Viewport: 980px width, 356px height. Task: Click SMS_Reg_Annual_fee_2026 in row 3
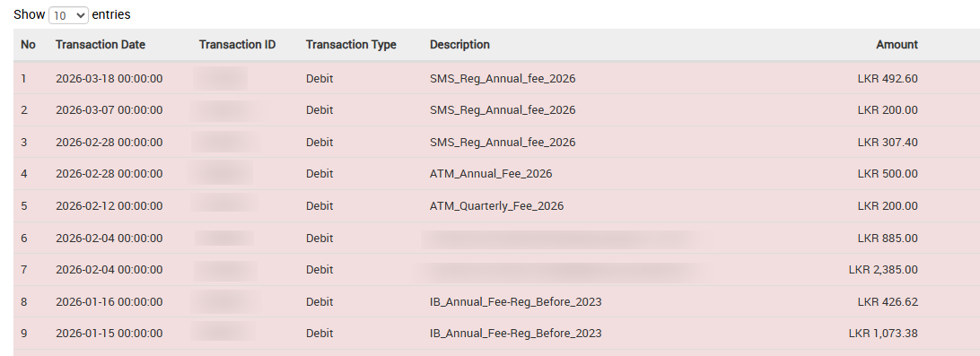click(503, 143)
